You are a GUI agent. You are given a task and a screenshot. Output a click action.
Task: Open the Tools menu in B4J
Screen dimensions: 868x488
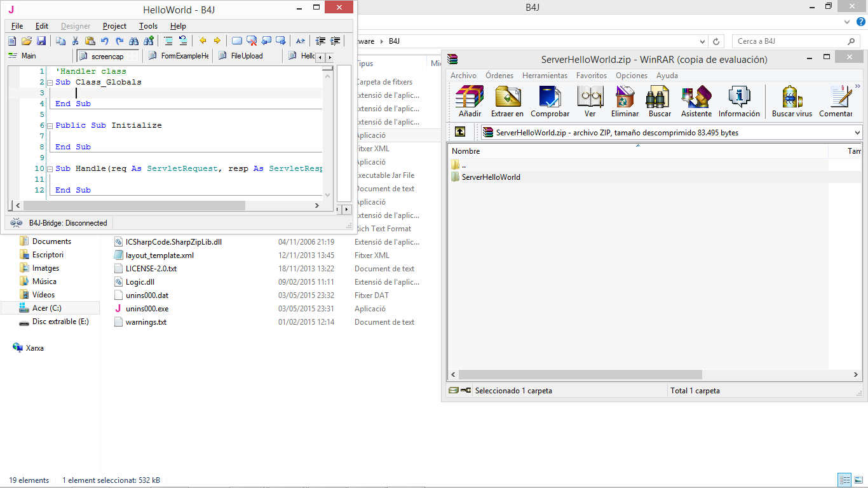pos(149,26)
